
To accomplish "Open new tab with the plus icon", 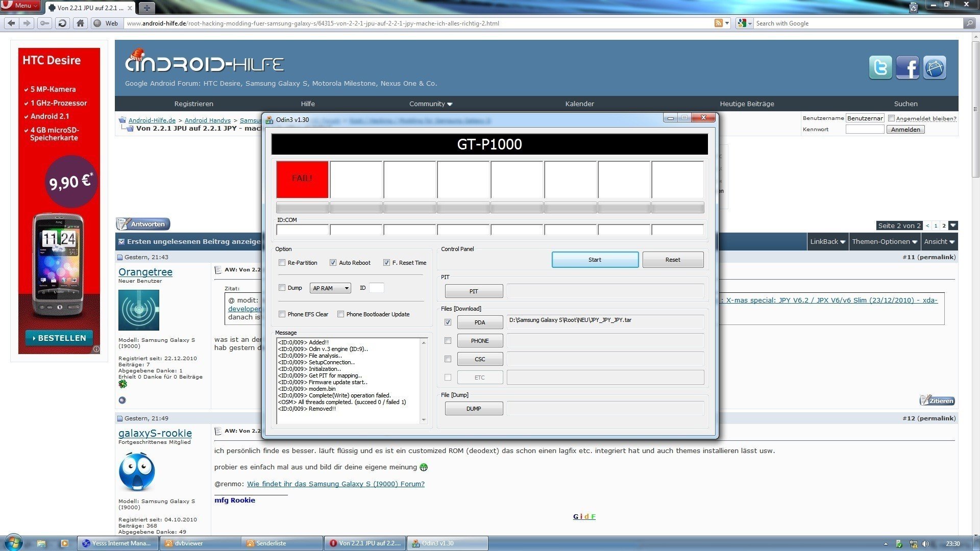I will (146, 8).
